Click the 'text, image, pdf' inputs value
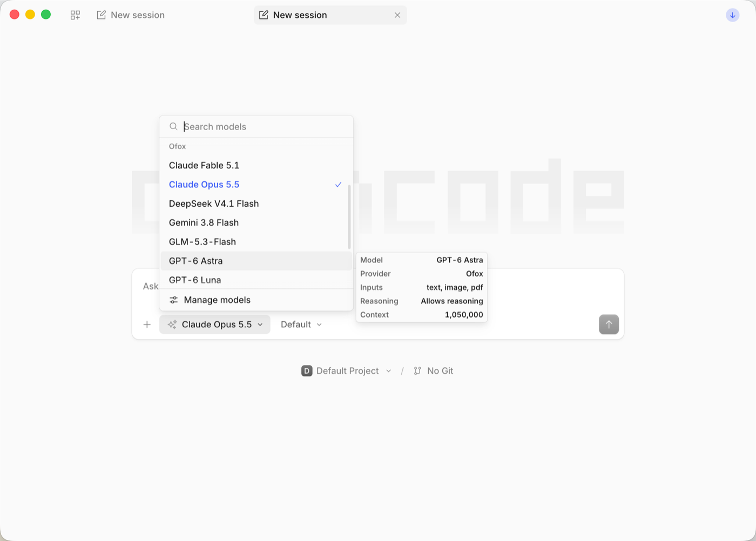 pos(455,287)
